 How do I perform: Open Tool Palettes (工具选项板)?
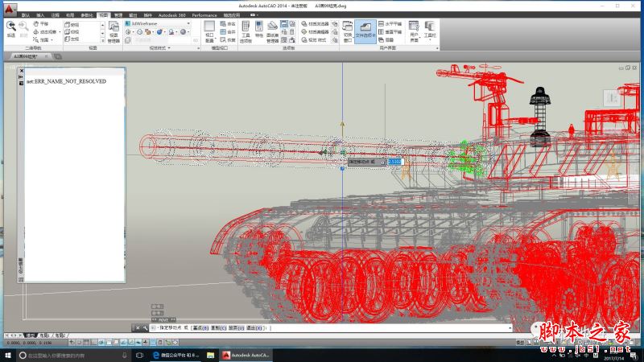click(x=246, y=31)
